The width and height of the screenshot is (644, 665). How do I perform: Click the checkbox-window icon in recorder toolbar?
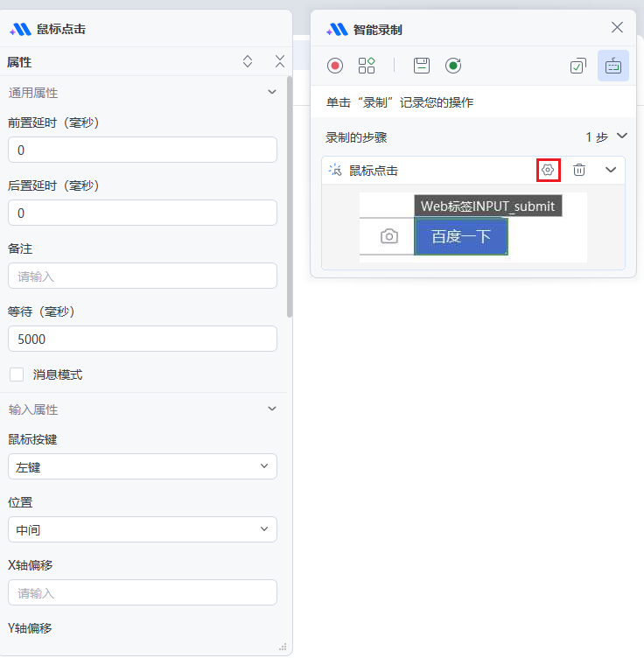pyautogui.click(x=577, y=66)
